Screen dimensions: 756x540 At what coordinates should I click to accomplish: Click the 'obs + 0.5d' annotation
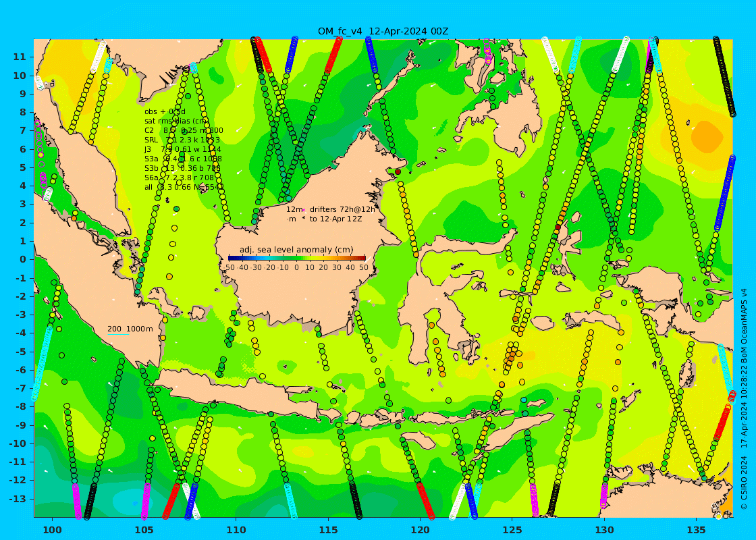coord(165,112)
